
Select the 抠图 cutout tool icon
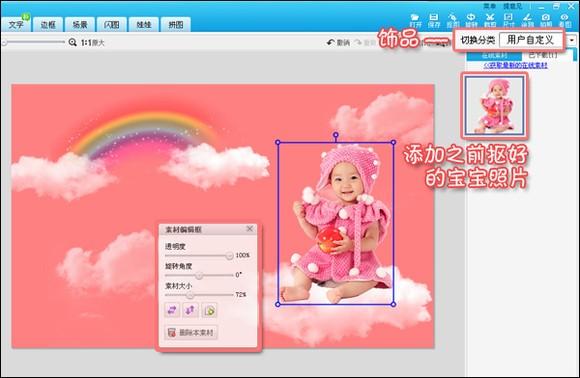click(x=452, y=20)
